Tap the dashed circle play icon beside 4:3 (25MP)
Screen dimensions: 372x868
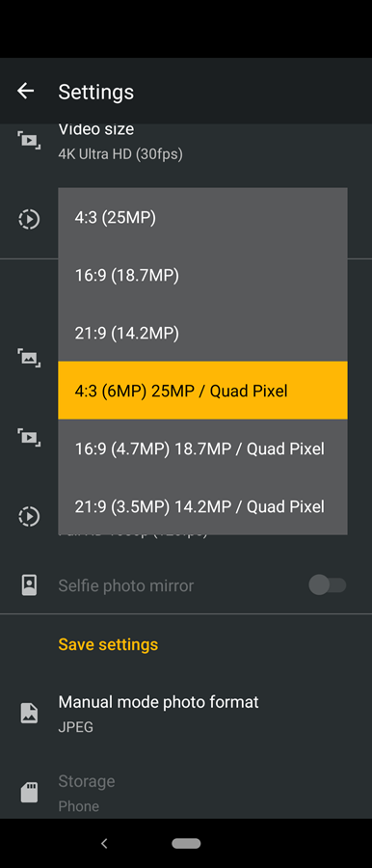pos(29,219)
